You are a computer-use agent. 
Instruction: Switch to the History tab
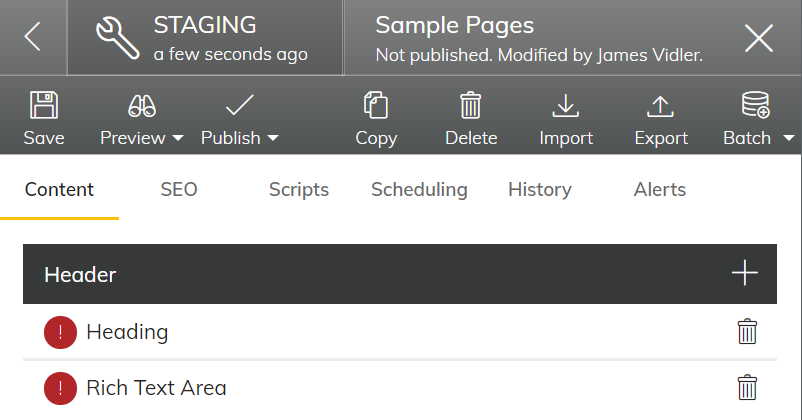coord(540,190)
